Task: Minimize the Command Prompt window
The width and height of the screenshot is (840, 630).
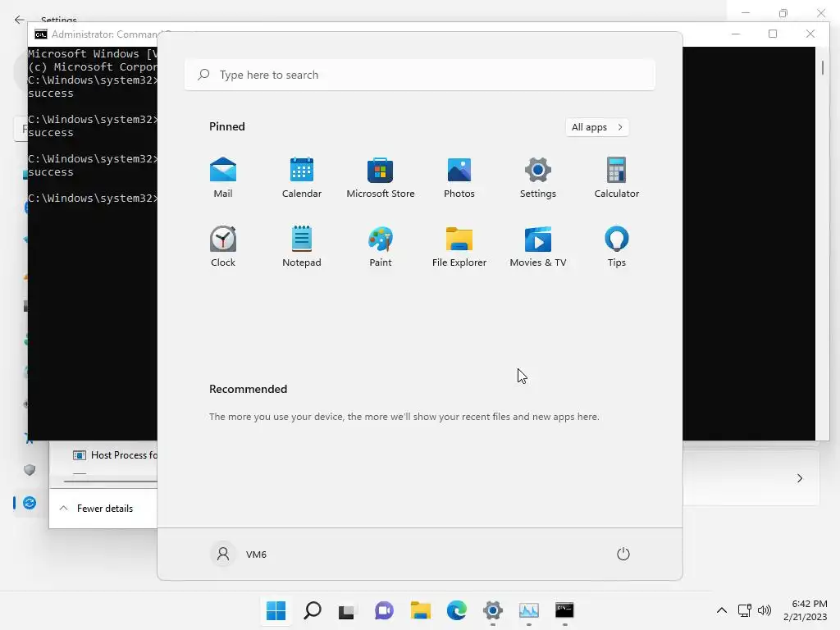Action: pyautogui.click(x=736, y=34)
